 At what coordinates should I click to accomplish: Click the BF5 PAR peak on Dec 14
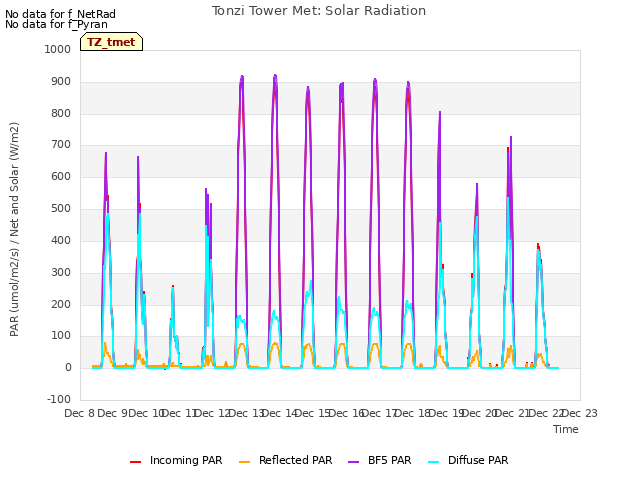(275, 76)
